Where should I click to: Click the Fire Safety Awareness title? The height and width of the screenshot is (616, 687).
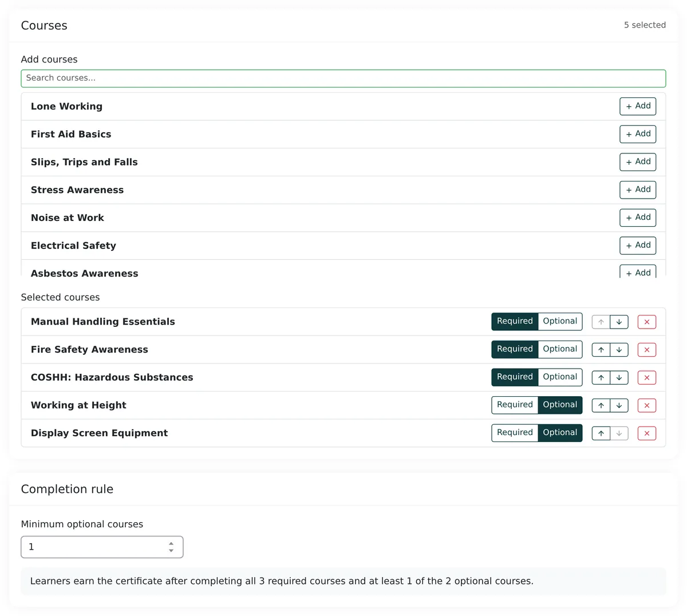89,350
